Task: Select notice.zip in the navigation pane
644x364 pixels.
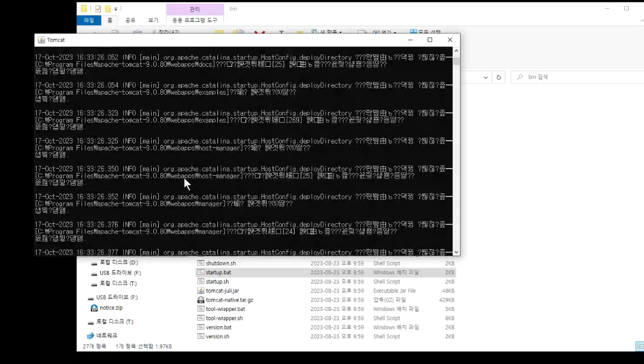Action: click(111, 308)
